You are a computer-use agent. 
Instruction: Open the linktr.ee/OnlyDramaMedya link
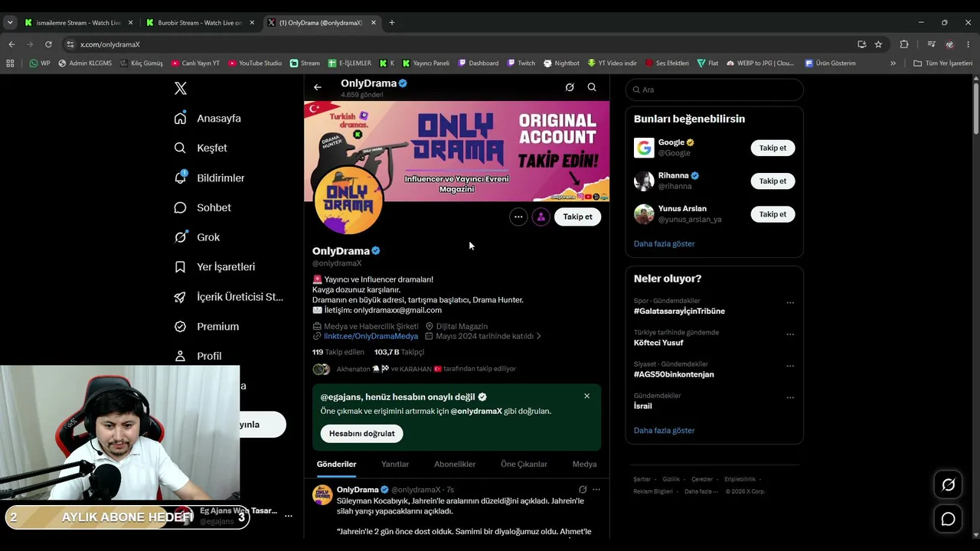tap(371, 336)
